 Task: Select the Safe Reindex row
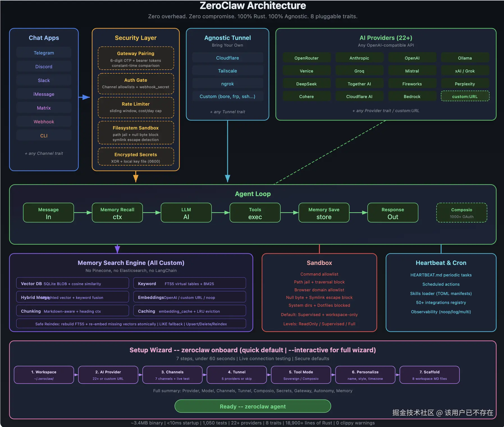131,324
